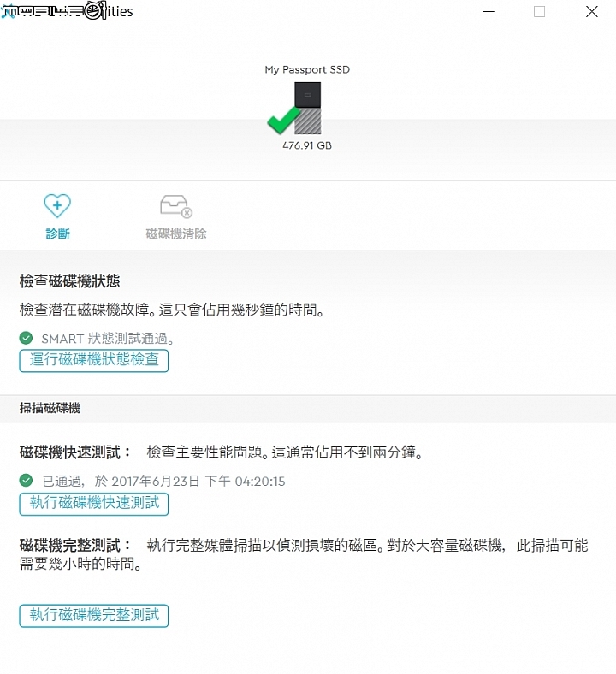Open the 診斷 heart icon tab

[x=57, y=205]
